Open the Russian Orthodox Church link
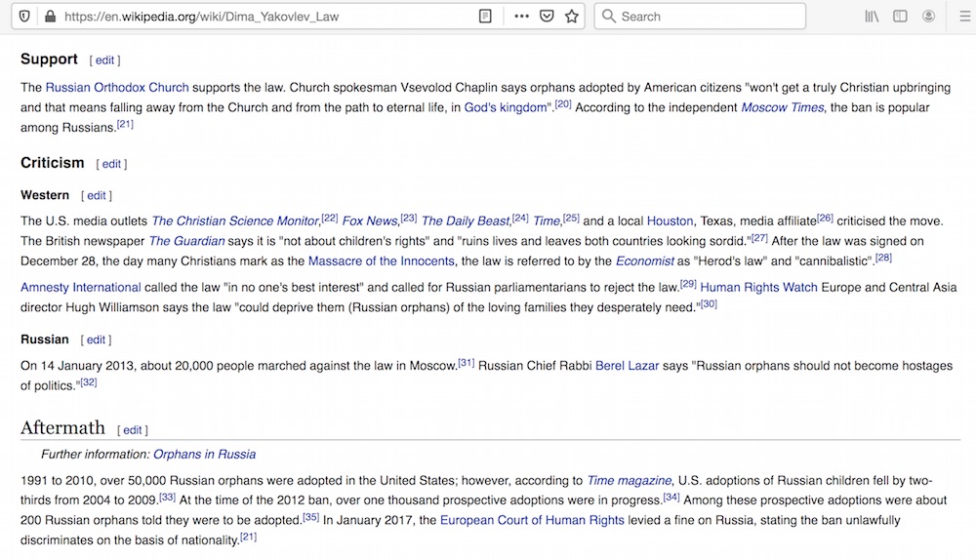The width and height of the screenshot is (976, 560). 117,88
